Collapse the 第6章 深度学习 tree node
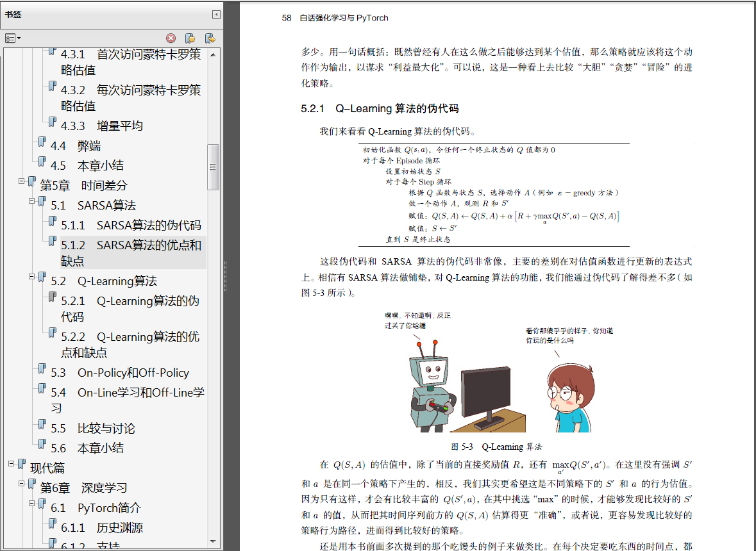 click(21, 484)
